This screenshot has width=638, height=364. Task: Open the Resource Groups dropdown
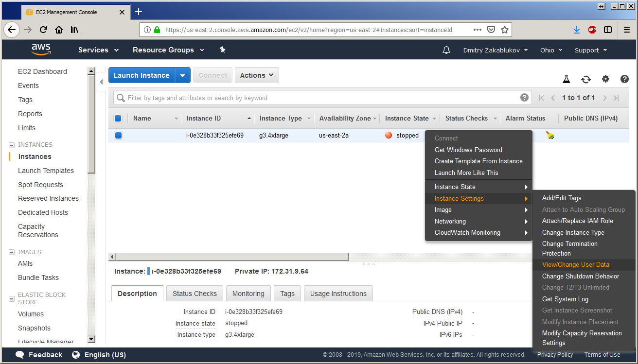click(x=168, y=50)
